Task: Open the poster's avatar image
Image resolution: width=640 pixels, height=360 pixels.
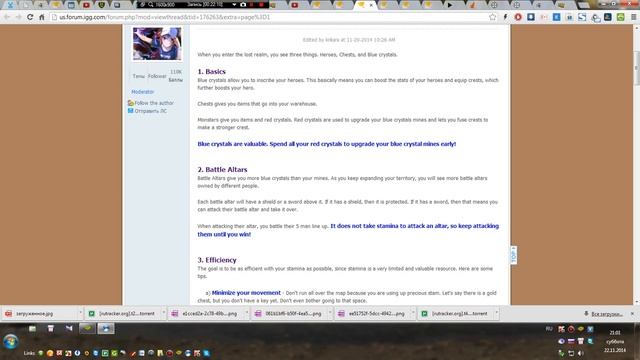Action: 157,44
